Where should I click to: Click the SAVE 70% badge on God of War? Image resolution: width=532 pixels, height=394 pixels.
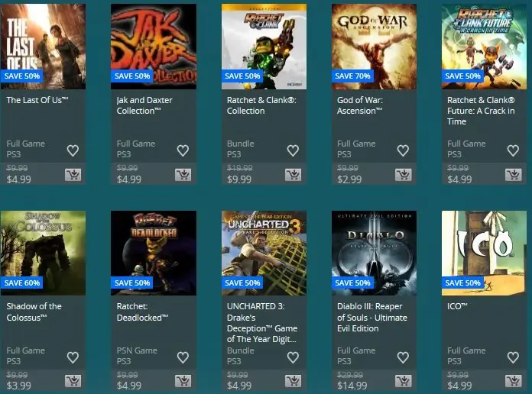pyautogui.click(x=352, y=76)
